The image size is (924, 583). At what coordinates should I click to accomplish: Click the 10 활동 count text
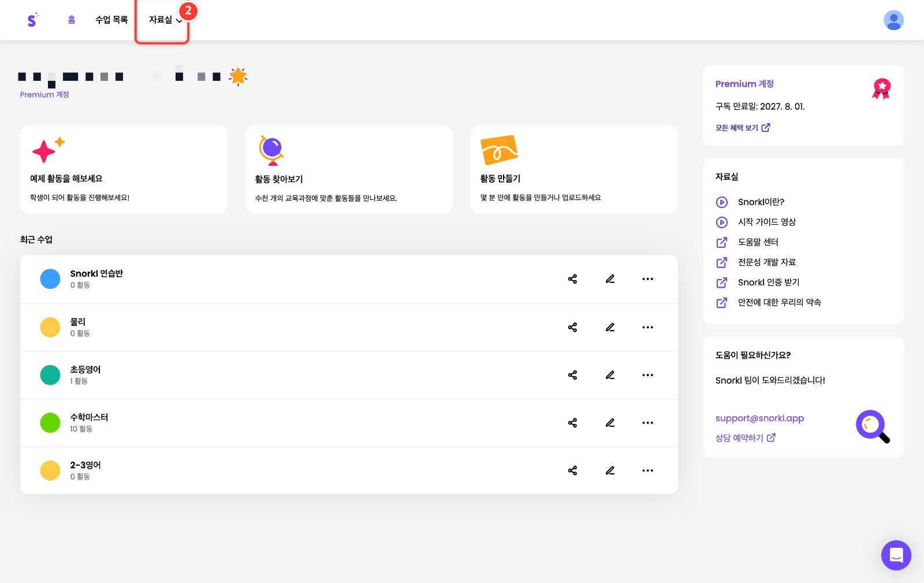coord(81,429)
